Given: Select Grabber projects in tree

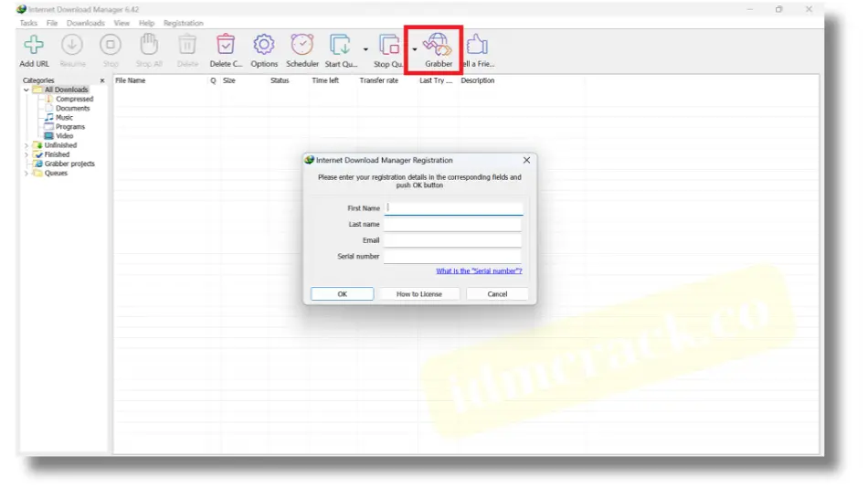Looking at the screenshot, I should click(69, 164).
